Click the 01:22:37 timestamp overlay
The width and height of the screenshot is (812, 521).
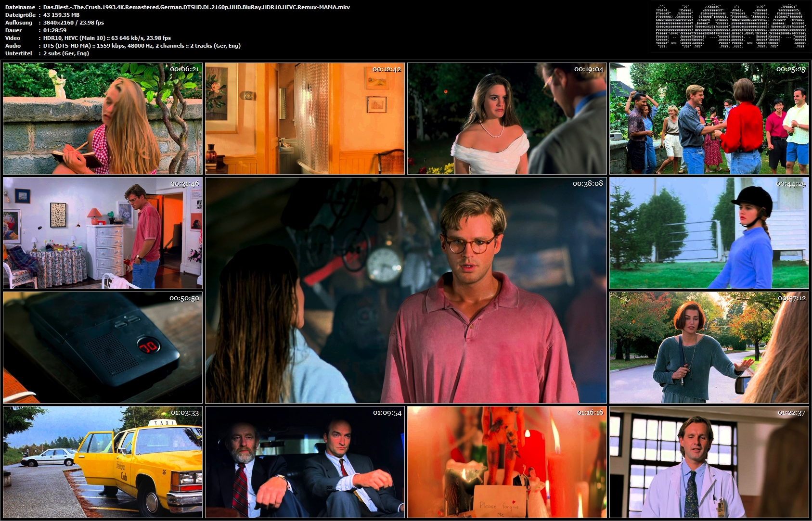click(791, 413)
